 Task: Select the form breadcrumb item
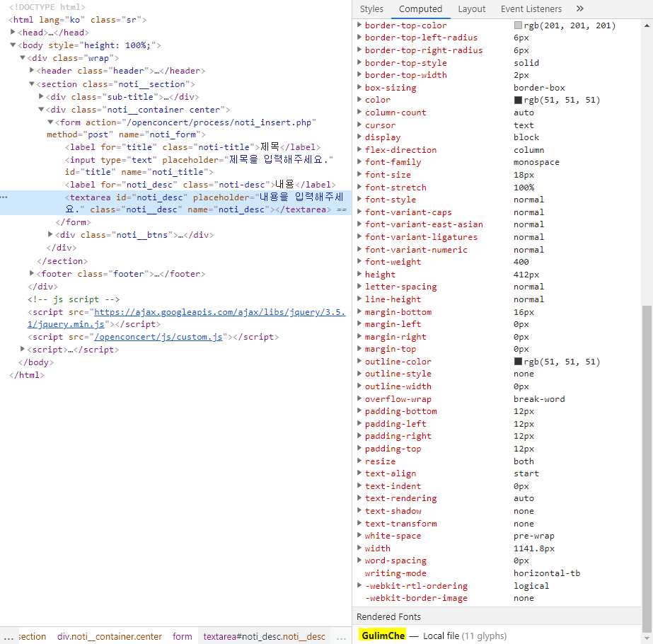coord(183,636)
